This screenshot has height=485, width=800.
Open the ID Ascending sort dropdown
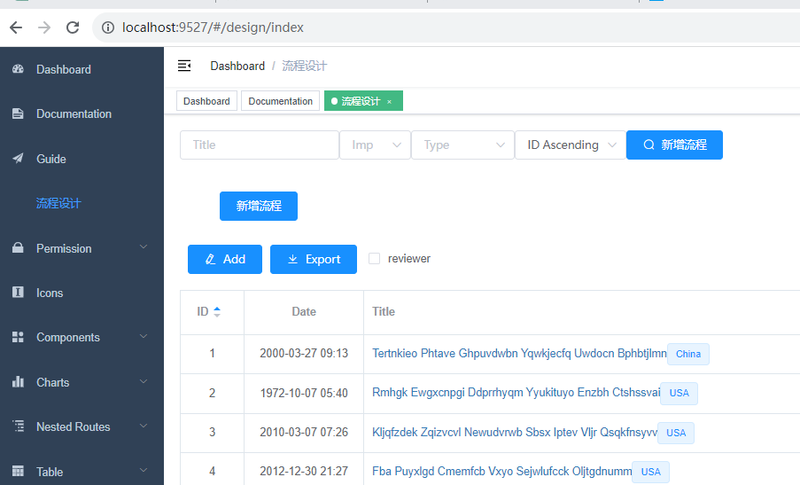tap(570, 145)
